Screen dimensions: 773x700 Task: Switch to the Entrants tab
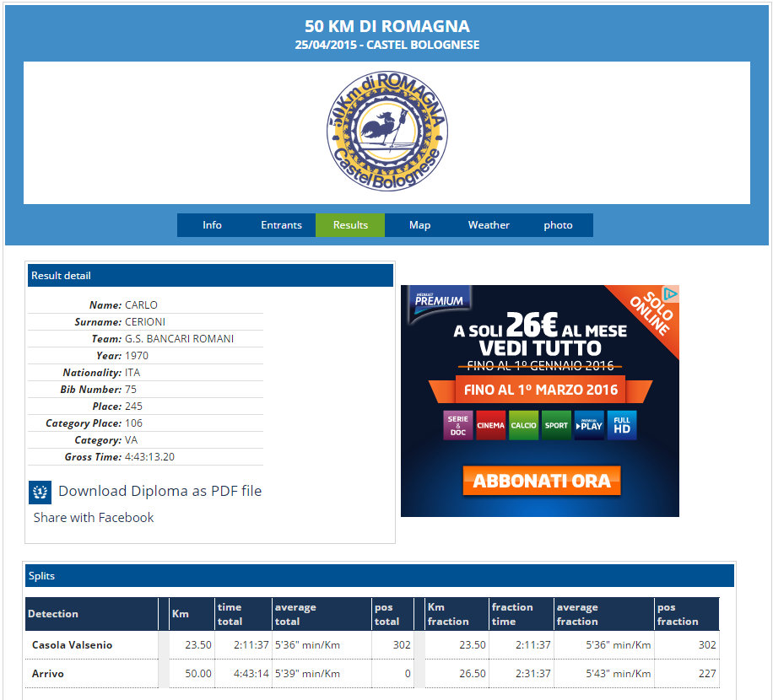click(281, 225)
